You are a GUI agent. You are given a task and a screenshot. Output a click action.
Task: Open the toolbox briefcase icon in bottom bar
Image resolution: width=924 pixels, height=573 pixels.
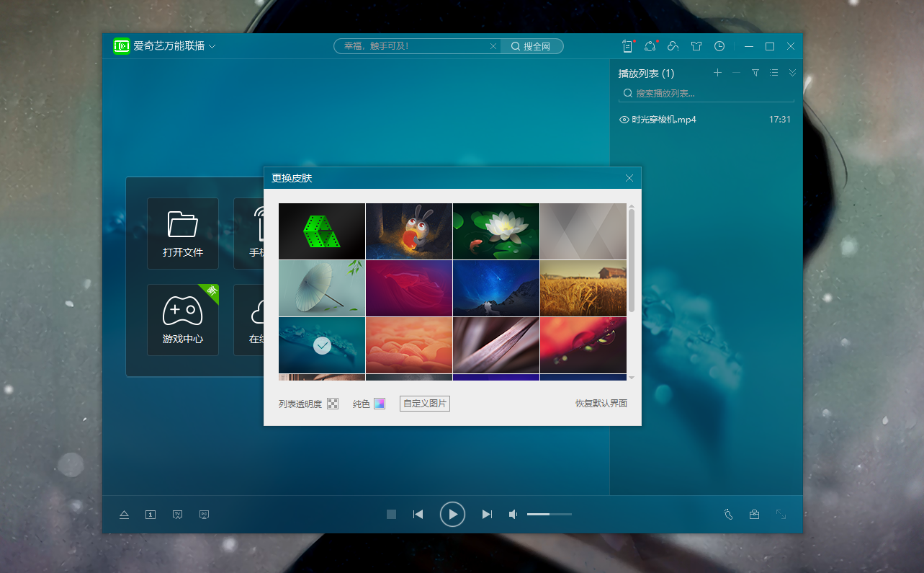pos(754,514)
